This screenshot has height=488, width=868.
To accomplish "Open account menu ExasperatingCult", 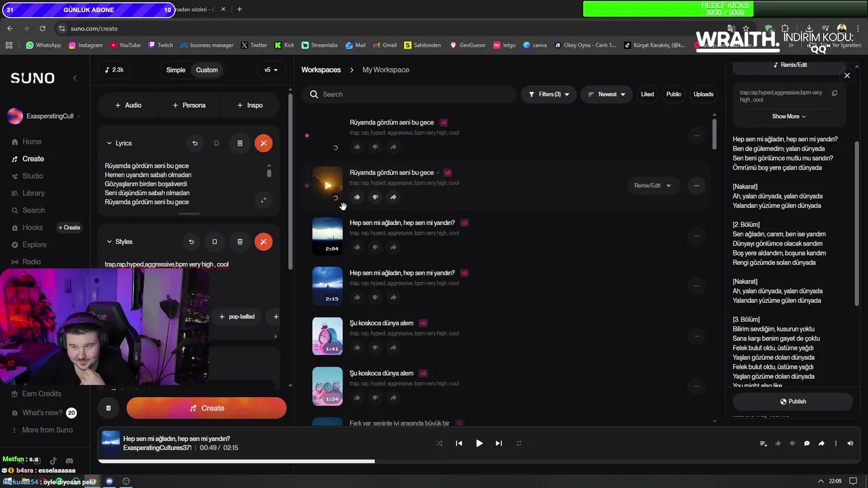I will 44,117.
